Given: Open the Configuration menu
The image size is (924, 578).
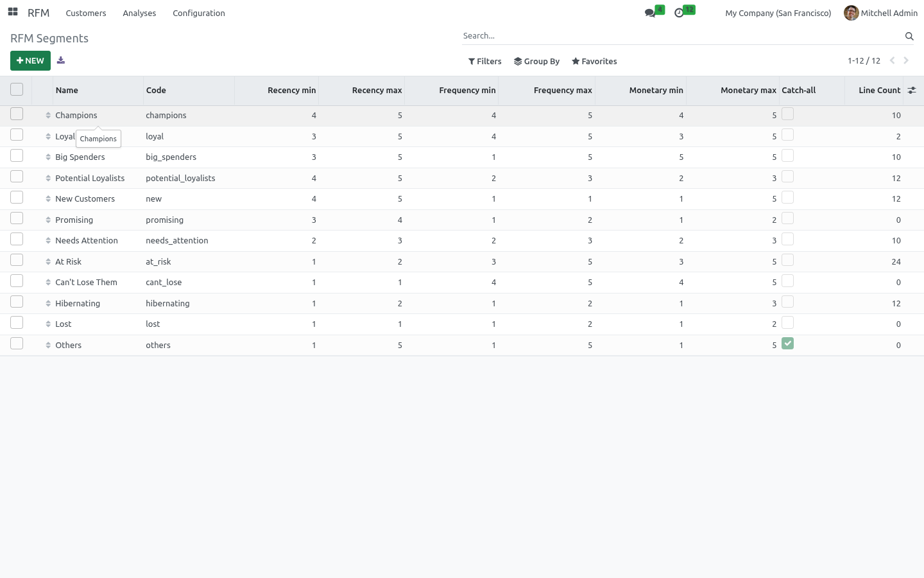Looking at the screenshot, I should click(x=199, y=13).
